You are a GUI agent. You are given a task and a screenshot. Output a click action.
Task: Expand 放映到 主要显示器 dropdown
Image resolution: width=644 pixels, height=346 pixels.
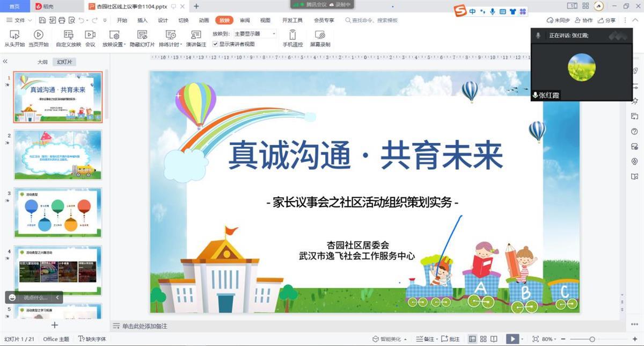[274, 34]
